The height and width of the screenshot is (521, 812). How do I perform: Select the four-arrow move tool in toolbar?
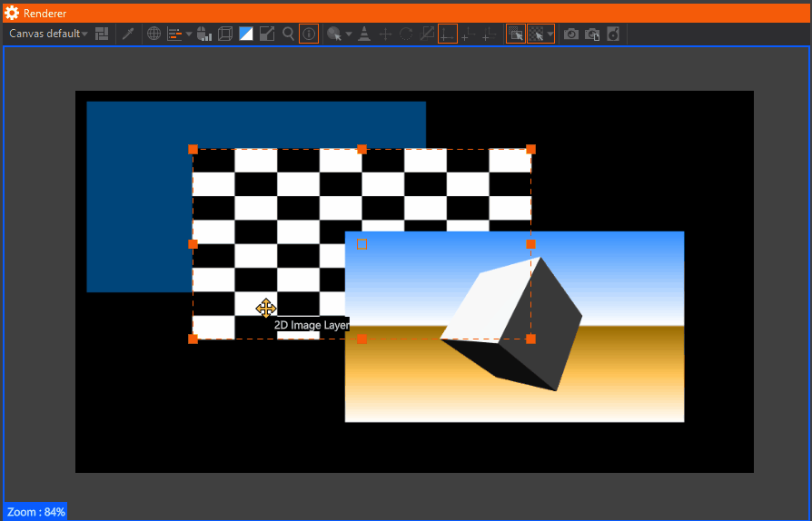(x=385, y=34)
